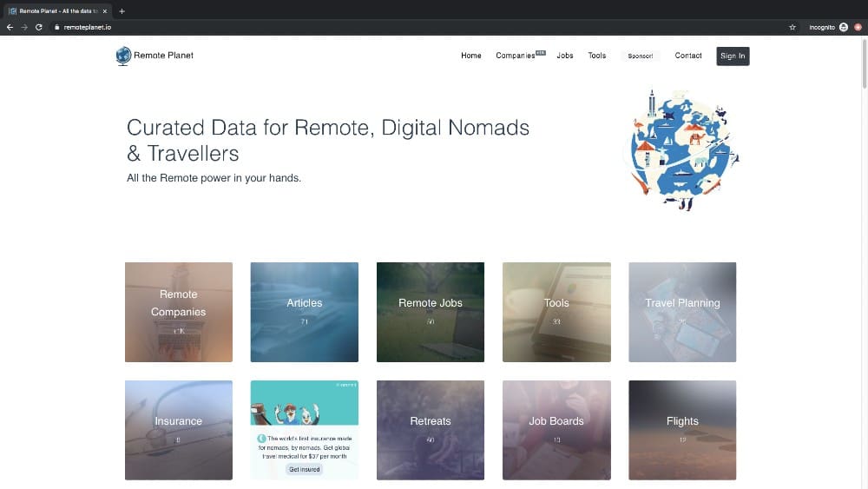This screenshot has height=489, width=868.
Task: Open the Tools navigation link
Action: coord(597,56)
